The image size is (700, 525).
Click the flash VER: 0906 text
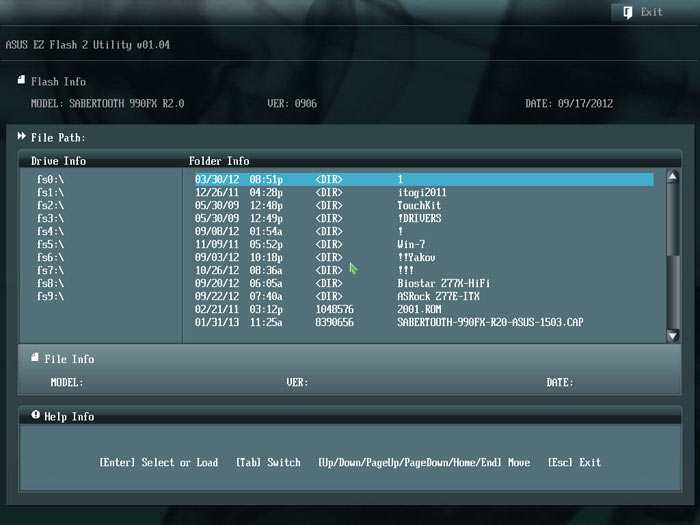pyautogui.click(x=292, y=104)
